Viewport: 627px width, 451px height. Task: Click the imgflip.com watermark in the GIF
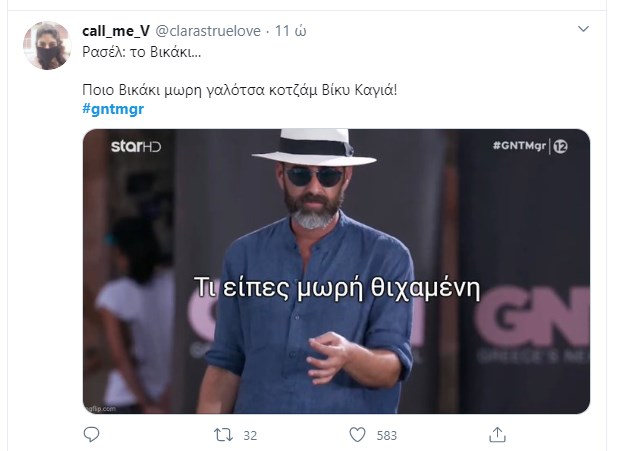[101, 409]
